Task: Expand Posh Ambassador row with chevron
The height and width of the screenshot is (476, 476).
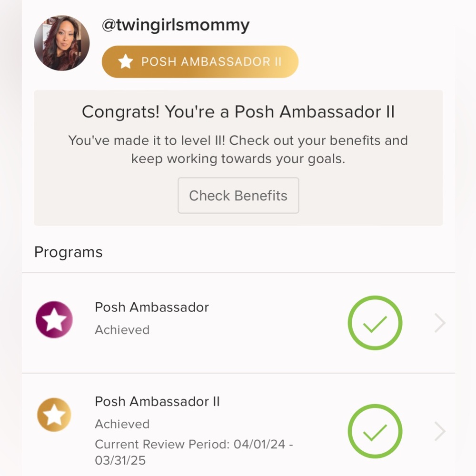Action: tap(440, 323)
